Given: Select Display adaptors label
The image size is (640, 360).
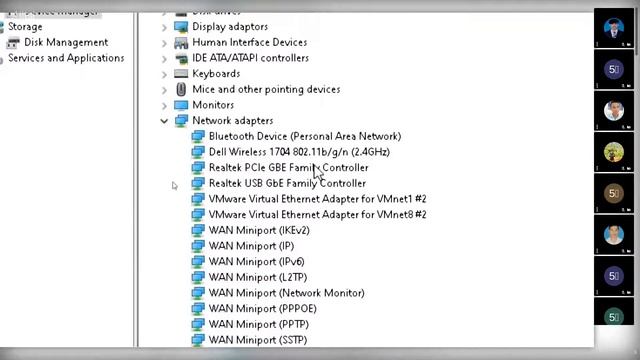Looking at the screenshot, I should (230, 27).
